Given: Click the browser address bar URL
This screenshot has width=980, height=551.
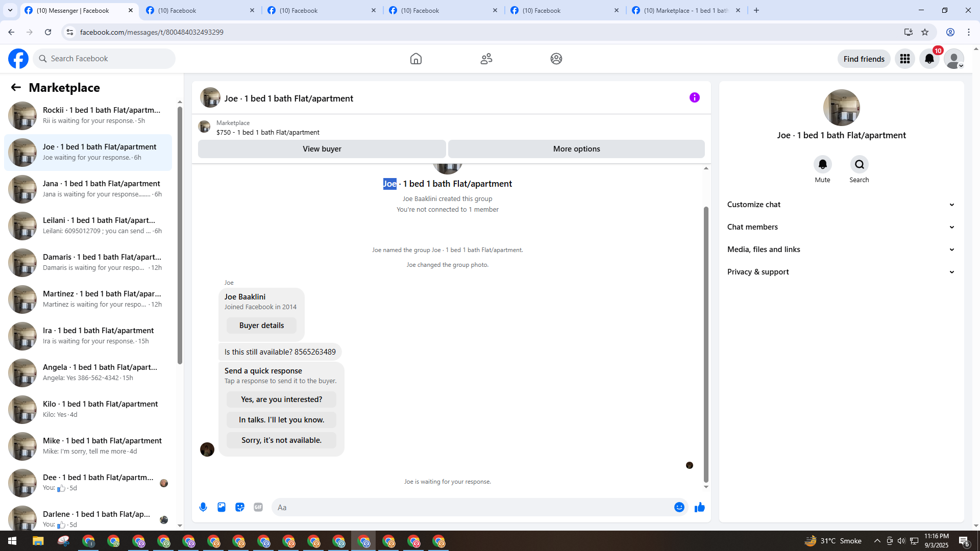Looking at the screenshot, I should (152, 32).
